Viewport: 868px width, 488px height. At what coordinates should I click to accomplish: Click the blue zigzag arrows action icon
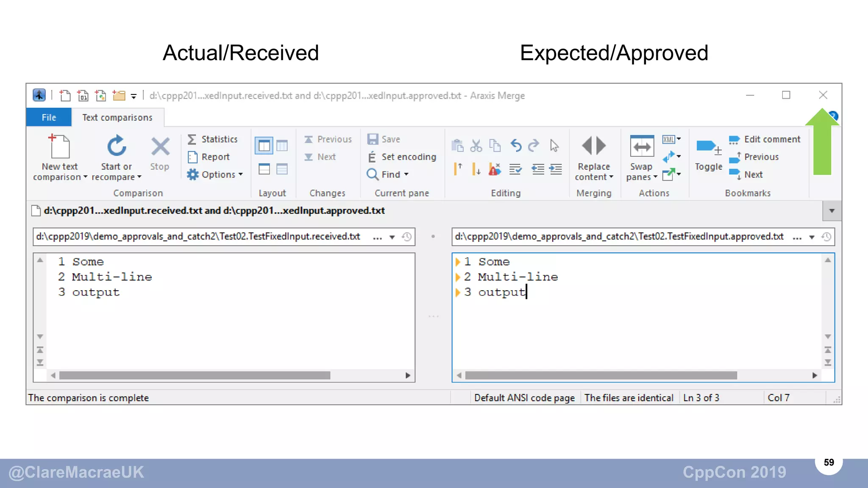[x=671, y=157]
